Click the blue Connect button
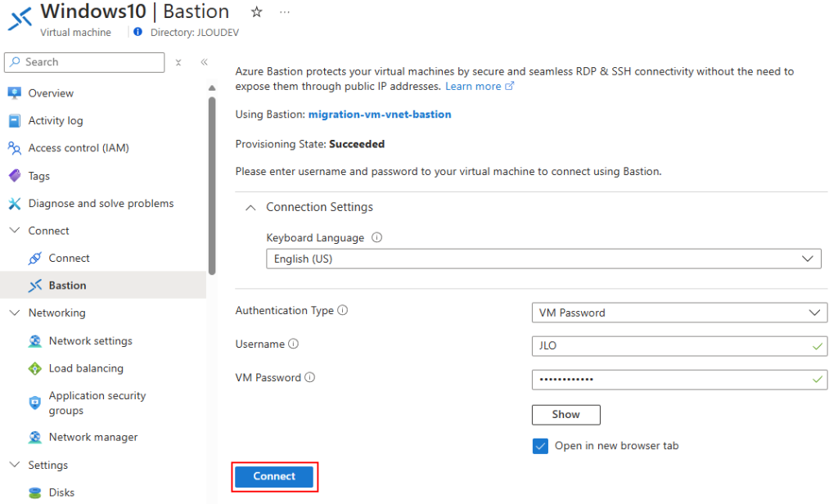The image size is (838, 504). coord(274,476)
